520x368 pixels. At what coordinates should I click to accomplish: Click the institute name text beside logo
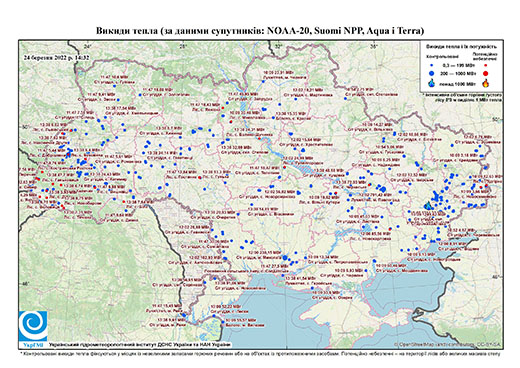pos(140,345)
